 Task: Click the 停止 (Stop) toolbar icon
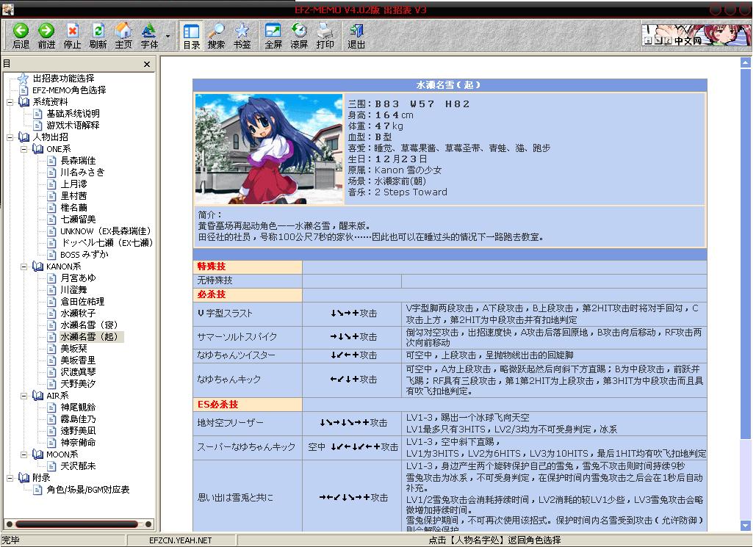72,36
